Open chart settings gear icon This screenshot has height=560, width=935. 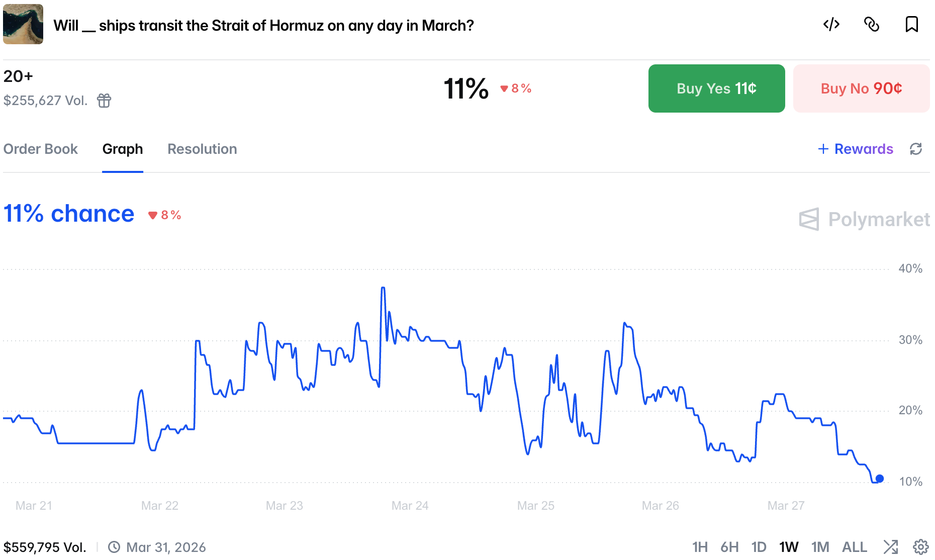tap(920, 546)
